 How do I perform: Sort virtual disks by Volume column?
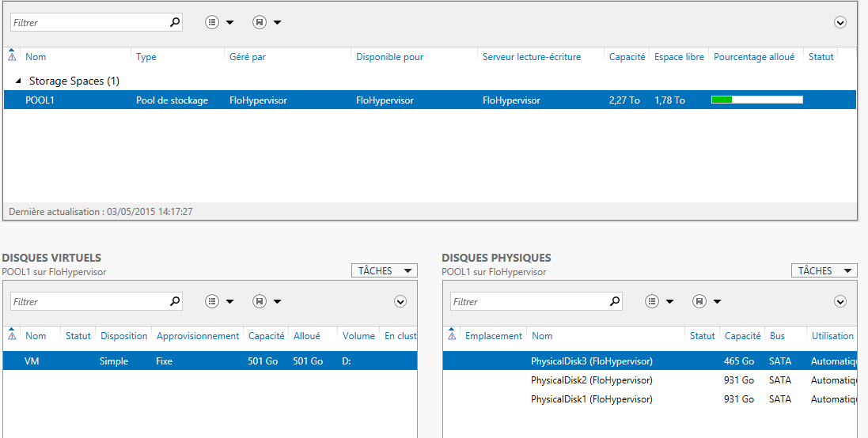point(358,336)
